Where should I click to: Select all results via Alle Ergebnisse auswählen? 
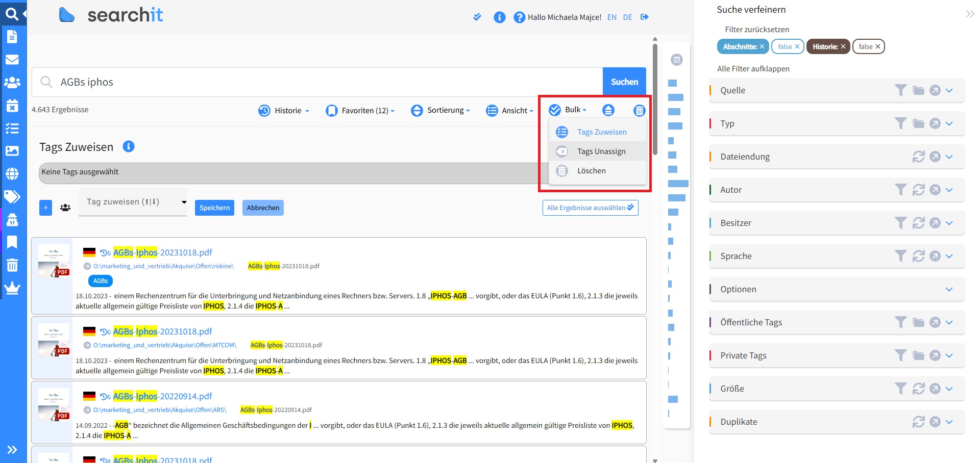tap(590, 208)
